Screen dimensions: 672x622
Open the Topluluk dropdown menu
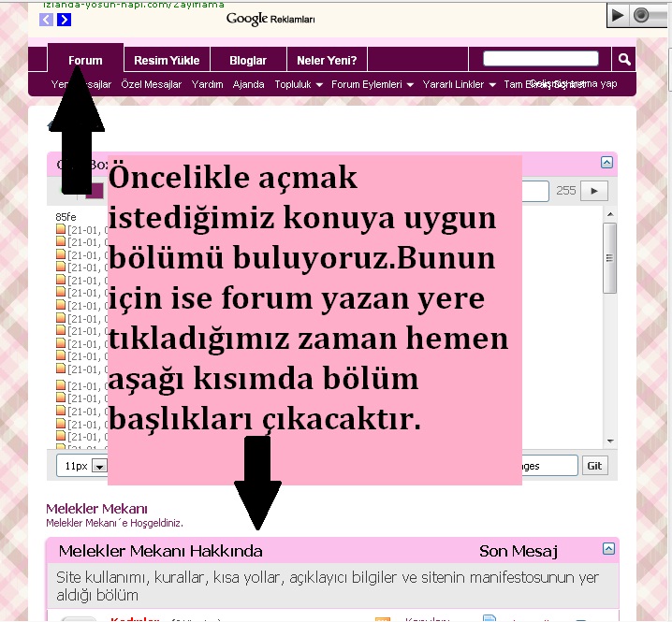click(299, 84)
